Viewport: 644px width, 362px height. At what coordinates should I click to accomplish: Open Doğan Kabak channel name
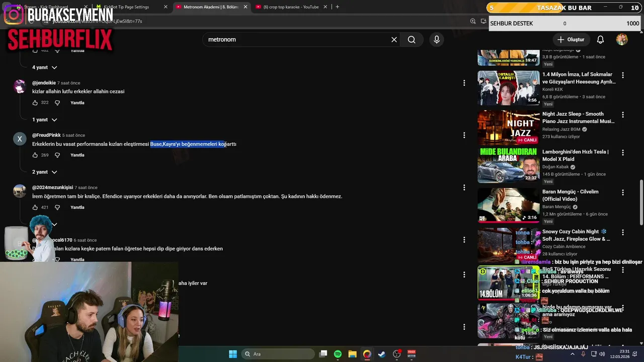coord(555,167)
